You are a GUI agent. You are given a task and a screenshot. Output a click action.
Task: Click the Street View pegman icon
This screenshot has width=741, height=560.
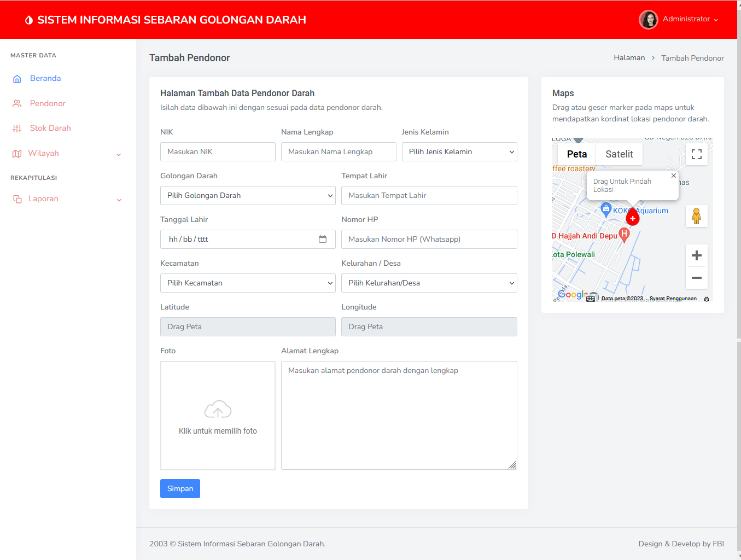click(696, 216)
